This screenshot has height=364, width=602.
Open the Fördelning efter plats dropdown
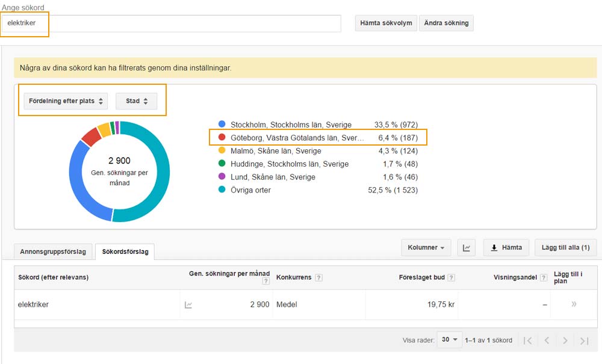point(66,101)
